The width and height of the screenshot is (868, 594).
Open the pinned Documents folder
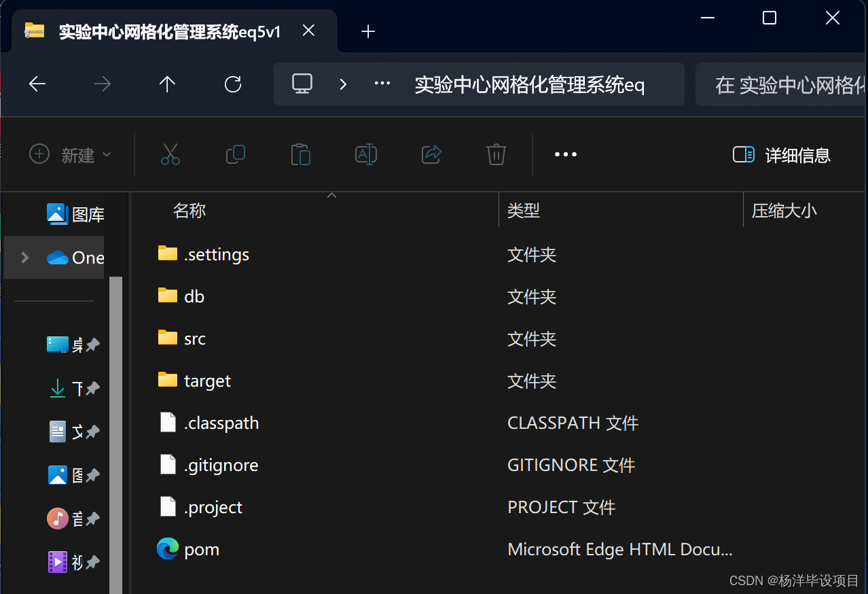point(73,432)
